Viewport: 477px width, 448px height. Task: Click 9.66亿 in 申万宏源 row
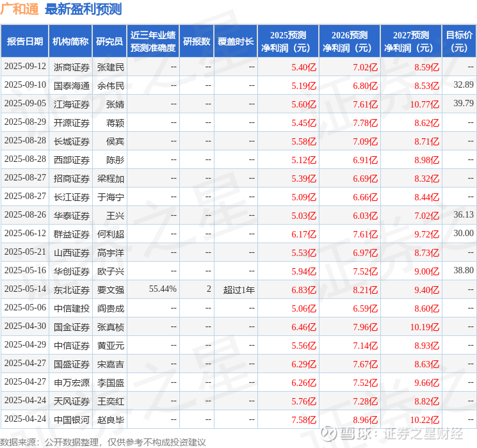(427, 383)
